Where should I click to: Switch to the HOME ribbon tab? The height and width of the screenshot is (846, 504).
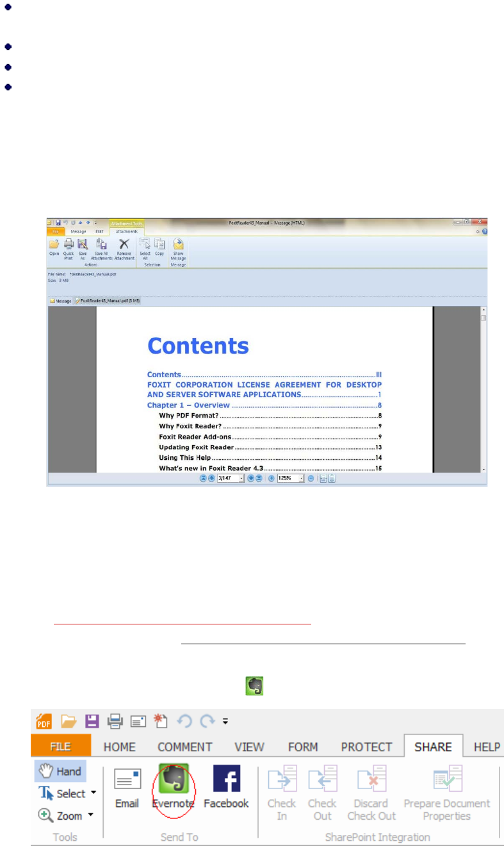pyautogui.click(x=119, y=747)
